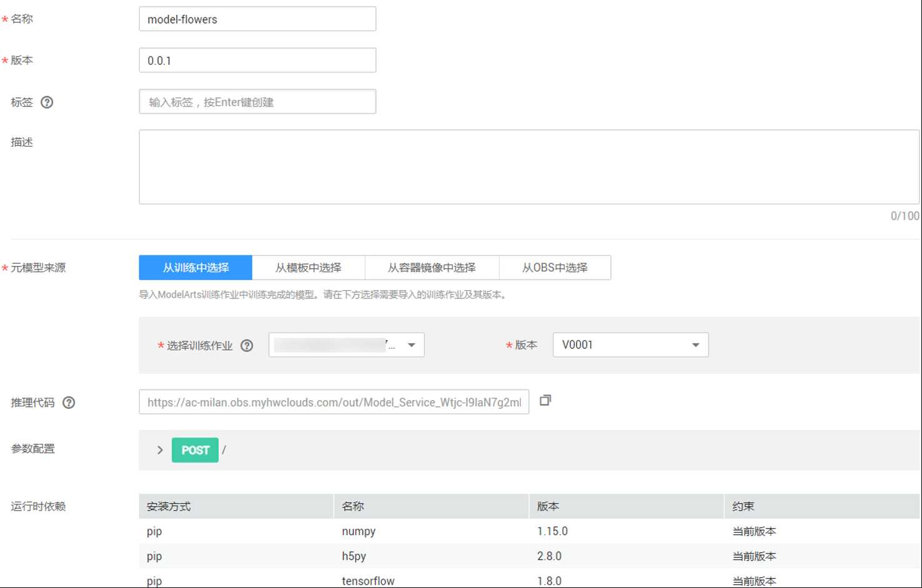Click the numpy package name cell
Screen dimensions: 922x588
(359, 531)
